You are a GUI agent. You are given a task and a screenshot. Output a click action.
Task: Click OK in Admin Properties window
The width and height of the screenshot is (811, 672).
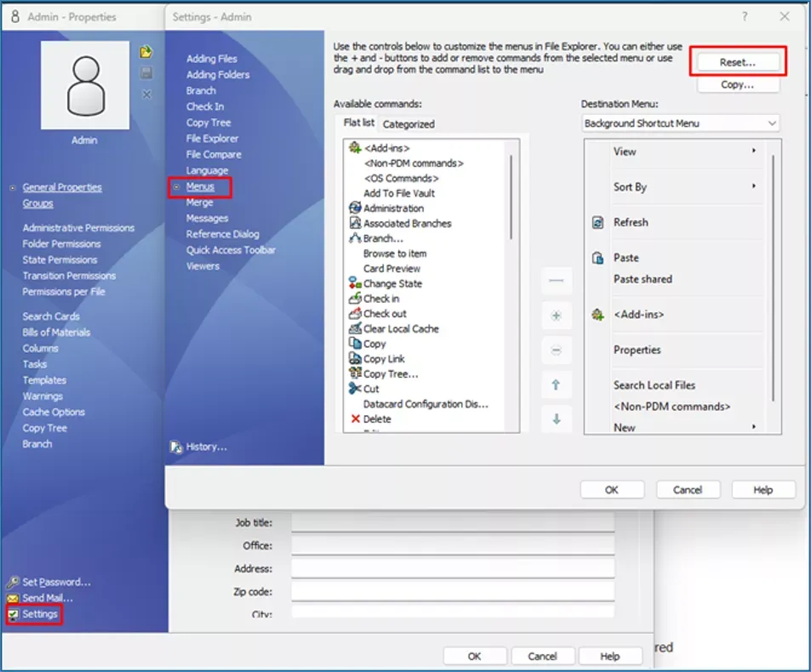click(x=475, y=656)
